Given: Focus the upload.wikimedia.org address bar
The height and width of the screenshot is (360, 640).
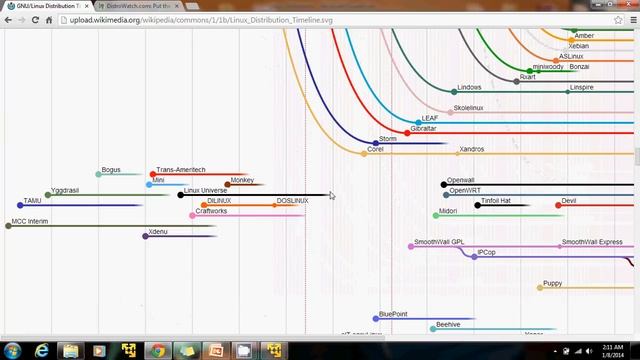Looking at the screenshot, I should (x=335, y=20).
